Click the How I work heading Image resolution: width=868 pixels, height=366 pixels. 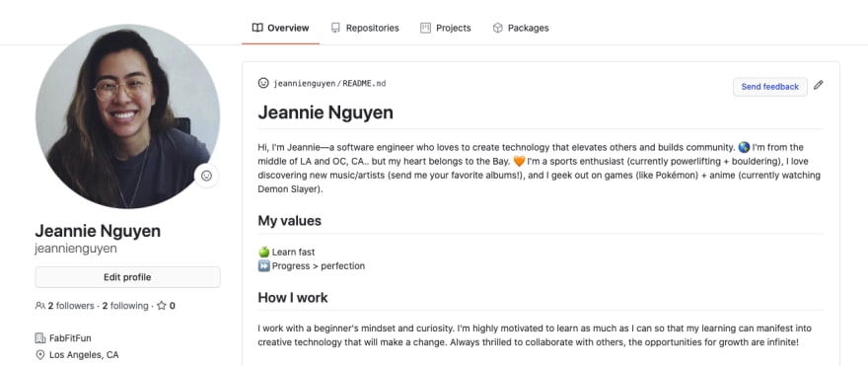[293, 298]
